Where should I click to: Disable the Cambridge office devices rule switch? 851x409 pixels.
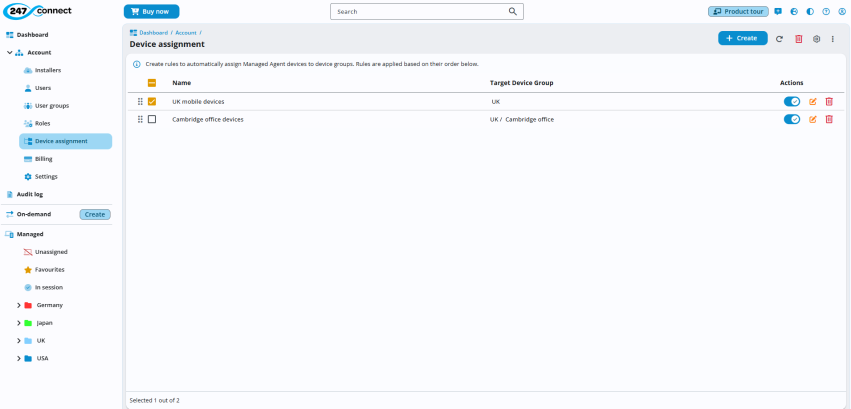(792, 119)
